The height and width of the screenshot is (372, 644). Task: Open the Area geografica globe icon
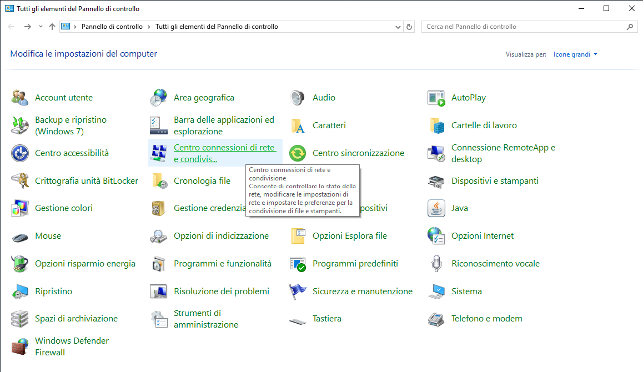pos(159,98)
